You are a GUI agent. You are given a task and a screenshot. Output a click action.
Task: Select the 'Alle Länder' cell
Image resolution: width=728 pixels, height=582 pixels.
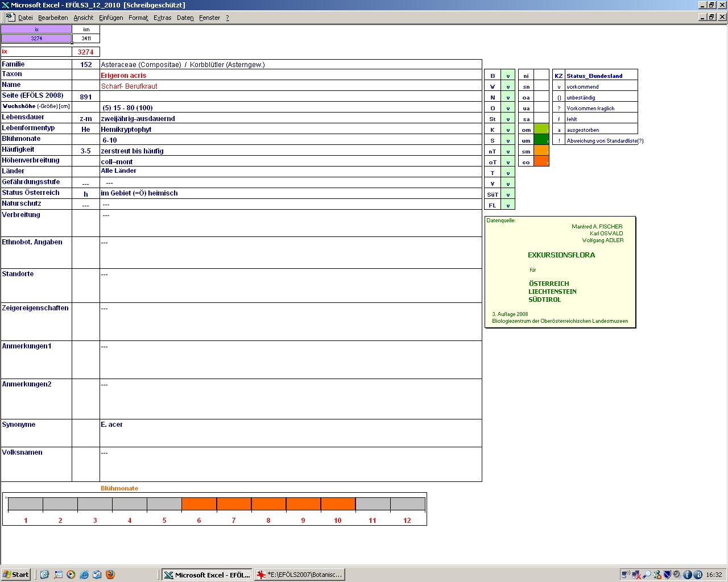291,172
